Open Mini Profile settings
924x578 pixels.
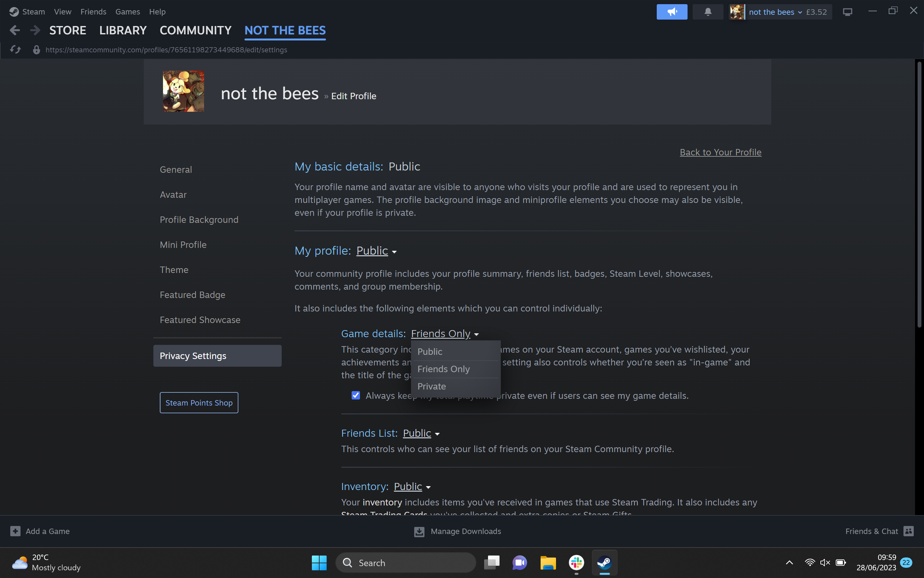183,245
